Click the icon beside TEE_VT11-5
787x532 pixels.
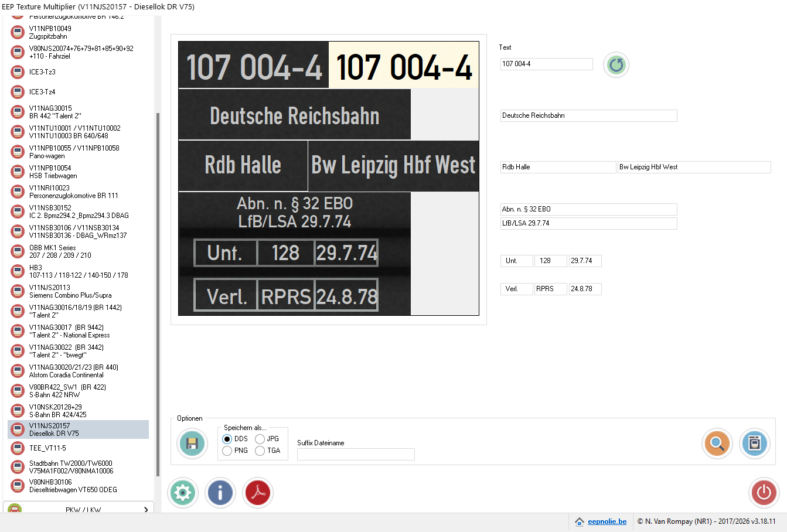click(x=18, y=448)
